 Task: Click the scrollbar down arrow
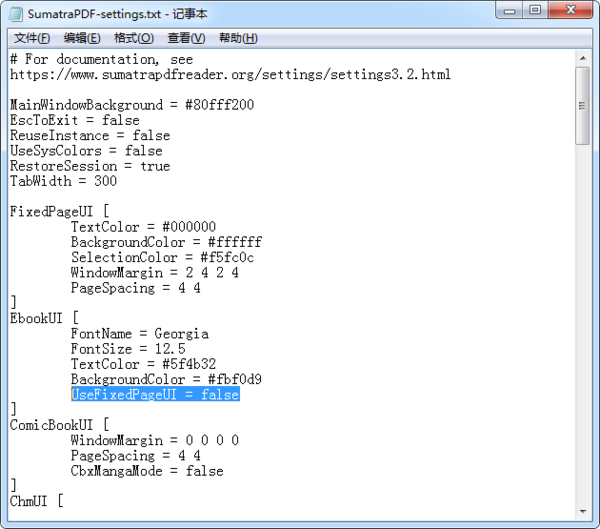tap(583, 511)
